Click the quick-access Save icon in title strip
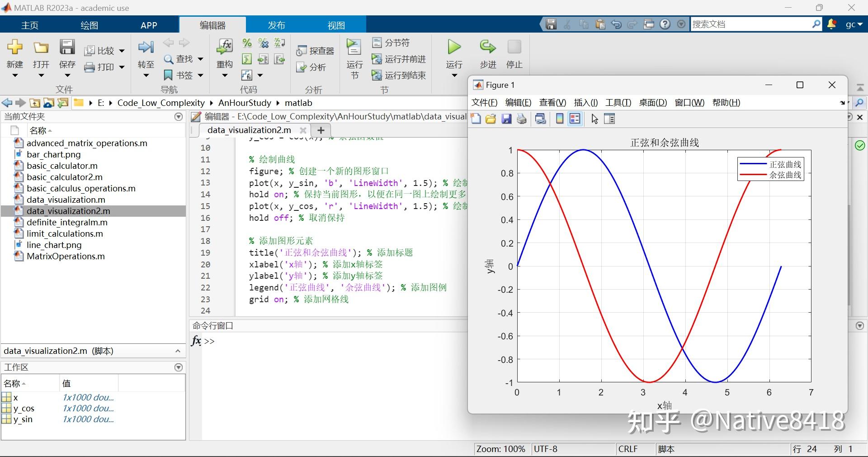Image resolution: width=868 pixels, height=457 pixels. 551,24
